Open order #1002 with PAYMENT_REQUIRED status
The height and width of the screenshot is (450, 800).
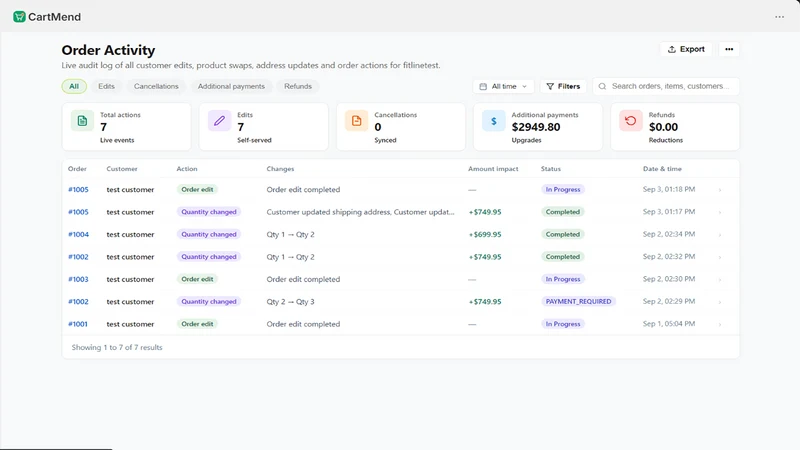pos(78,302)
